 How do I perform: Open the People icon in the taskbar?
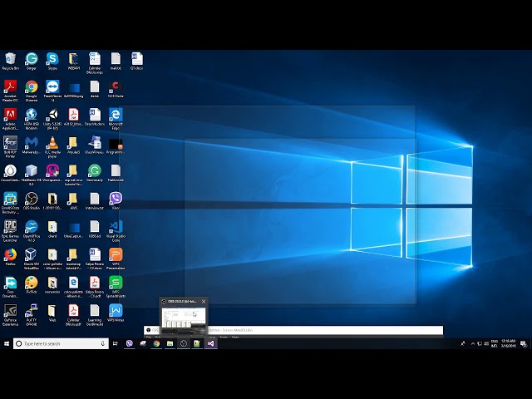(x=463, y=343)
